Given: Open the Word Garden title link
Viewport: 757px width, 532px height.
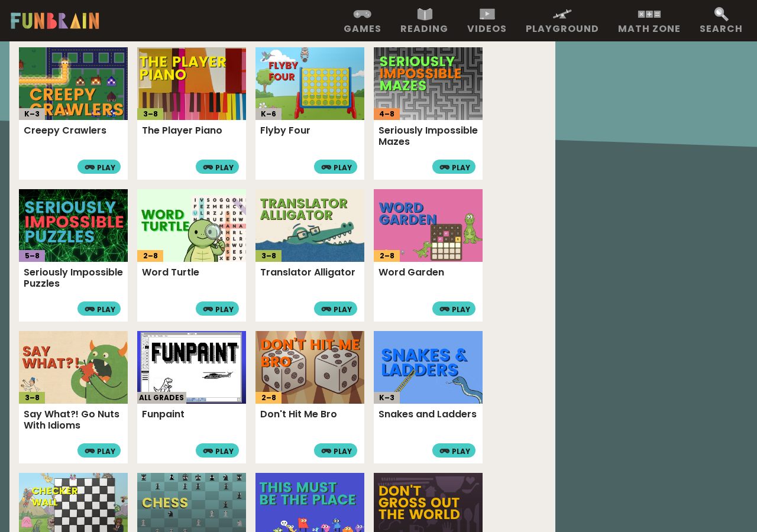Looking at the screenshot, I should (x=411, y=273).
